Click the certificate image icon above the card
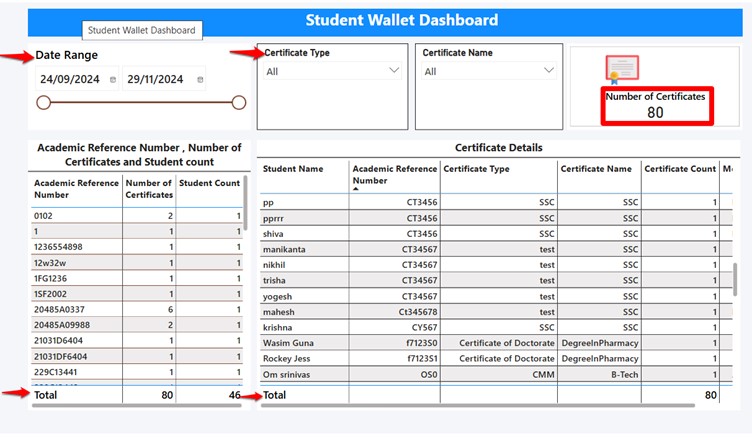Viewport: 752px width, 439px height. coord(622,68)
